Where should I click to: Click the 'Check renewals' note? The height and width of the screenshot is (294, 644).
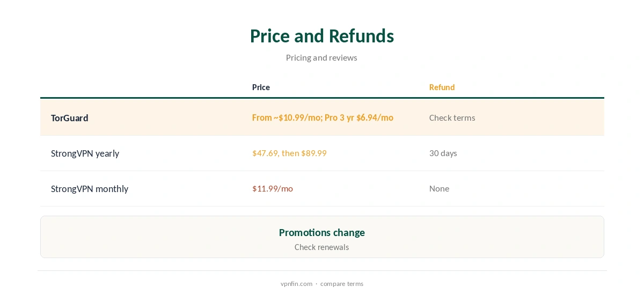click(322, 247)
